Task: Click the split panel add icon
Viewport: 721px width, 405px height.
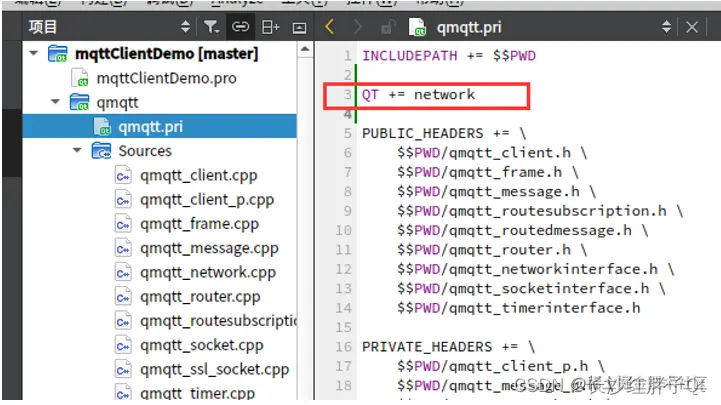Action: tap(270, 27)
